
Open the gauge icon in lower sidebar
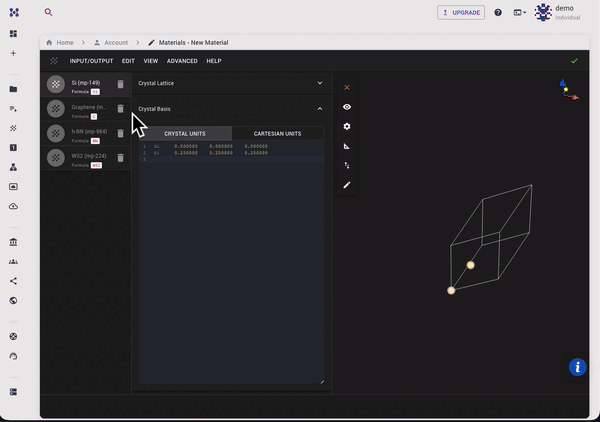[13, 356]
